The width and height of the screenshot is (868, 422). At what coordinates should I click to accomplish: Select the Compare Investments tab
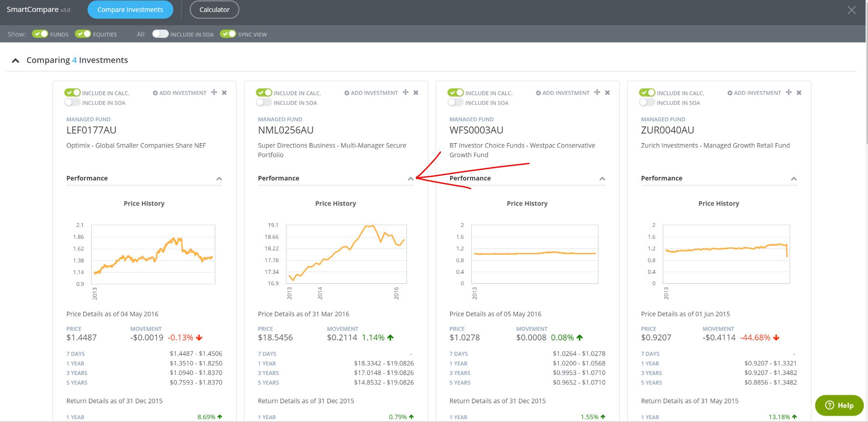pyautogui.click(x=130, y=10)
